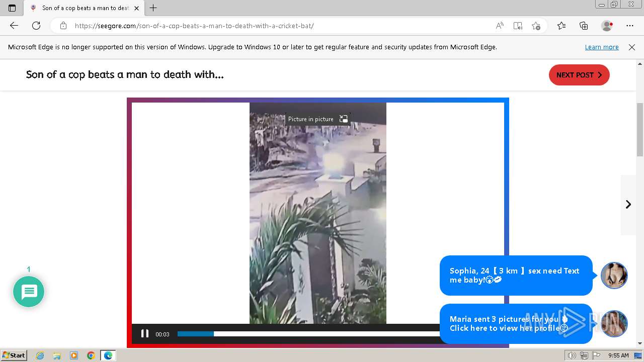Open the Maria sent 3 pictures popup

click(x=516, y=324)
